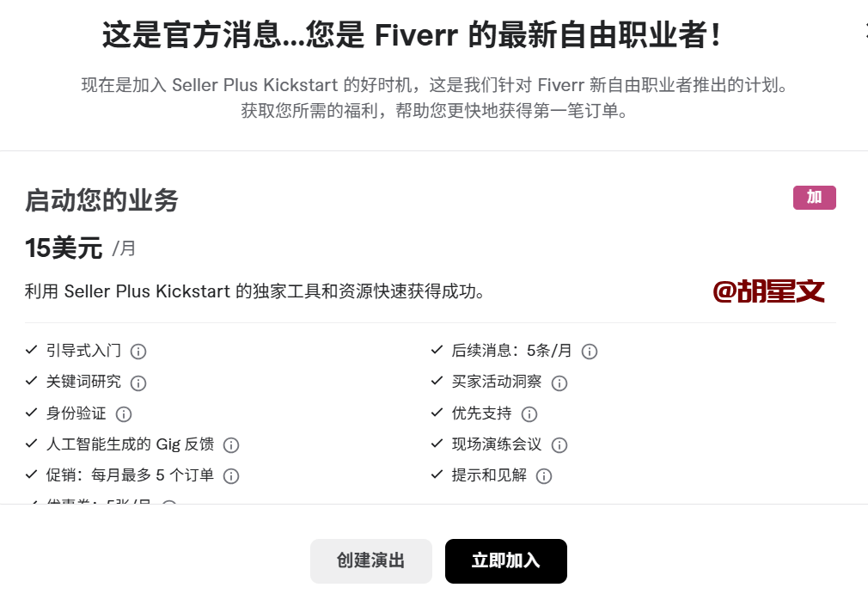868x606 pixels.
Task: Click the info icon next to 提示和见解
Action: (543, 475)
